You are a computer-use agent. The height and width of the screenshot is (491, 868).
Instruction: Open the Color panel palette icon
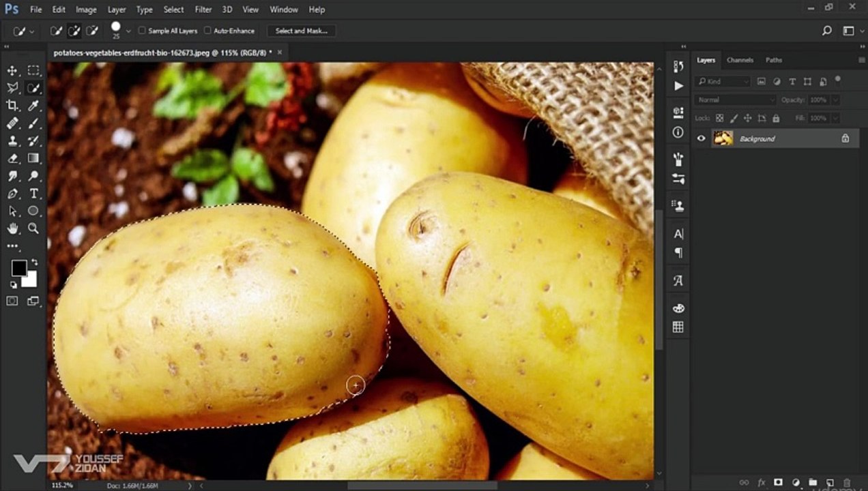pos(678,308)
